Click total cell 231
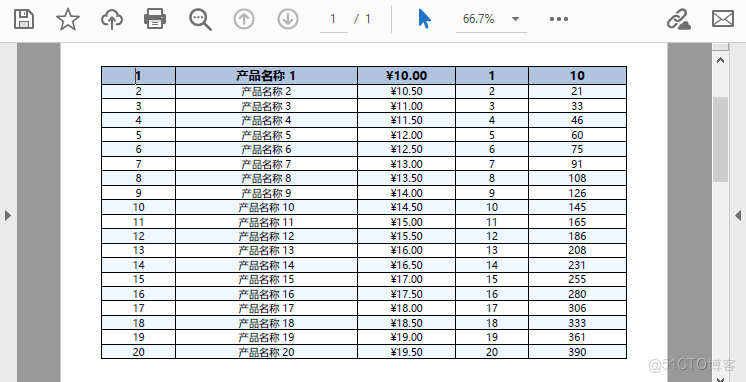Image resolution: width=746 pixels, height=382 pixels. pos(577,265)
